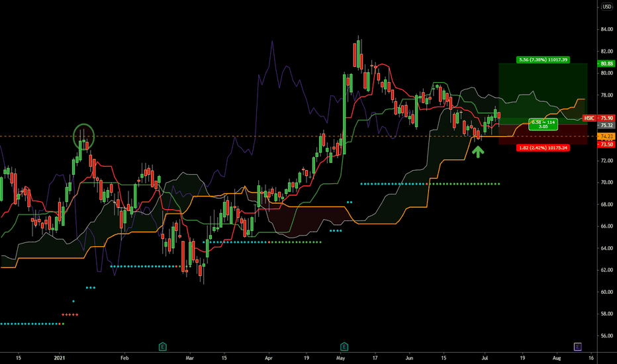Click 82.00 on the price axis

606,51
